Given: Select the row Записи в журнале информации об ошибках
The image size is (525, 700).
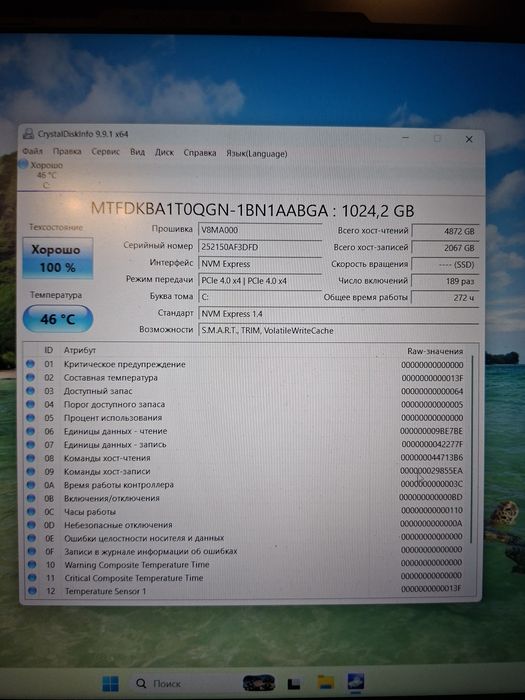Looking at the screenshot, I should click(x=245, y=551).
